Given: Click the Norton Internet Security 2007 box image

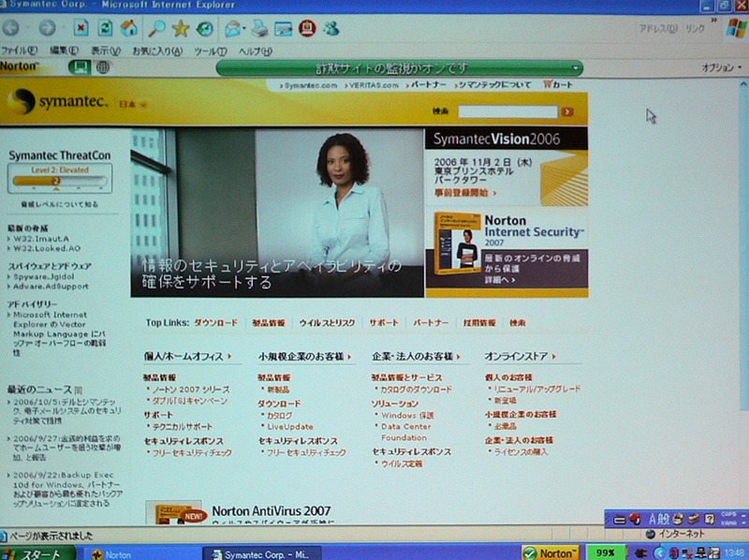Looking at the screenshot, I should [458, 243].
